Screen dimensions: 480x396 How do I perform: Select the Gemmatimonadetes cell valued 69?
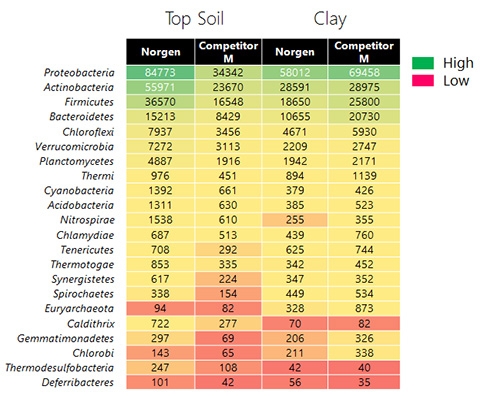coord(228,338)
